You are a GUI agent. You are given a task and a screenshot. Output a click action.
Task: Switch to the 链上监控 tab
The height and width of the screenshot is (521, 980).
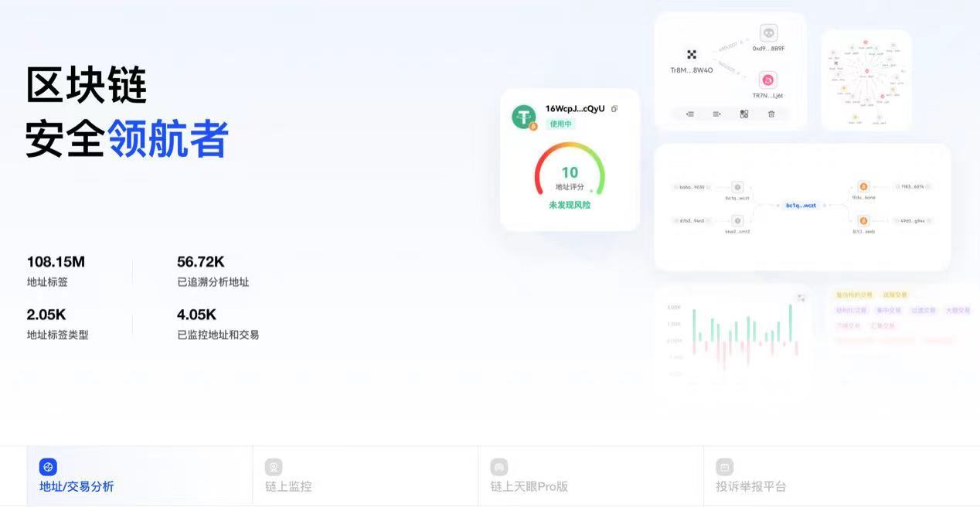tap(365, 476)
